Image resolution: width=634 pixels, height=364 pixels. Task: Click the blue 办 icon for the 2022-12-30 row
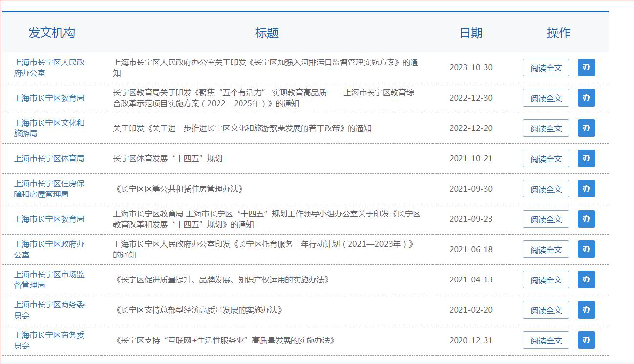(587, 98)
